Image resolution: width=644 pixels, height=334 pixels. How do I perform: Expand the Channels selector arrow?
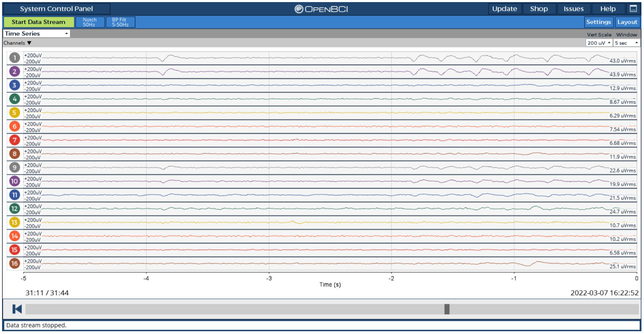tap(29, 43)
